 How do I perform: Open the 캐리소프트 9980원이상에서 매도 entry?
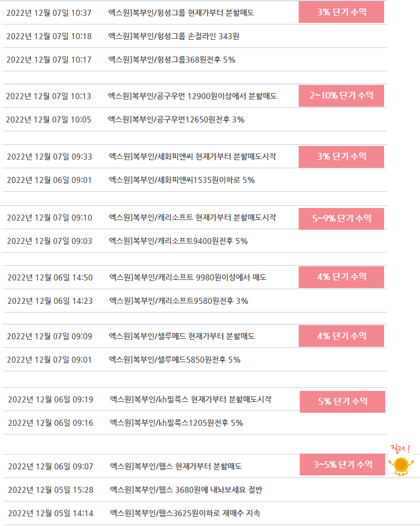coord(188,277)
